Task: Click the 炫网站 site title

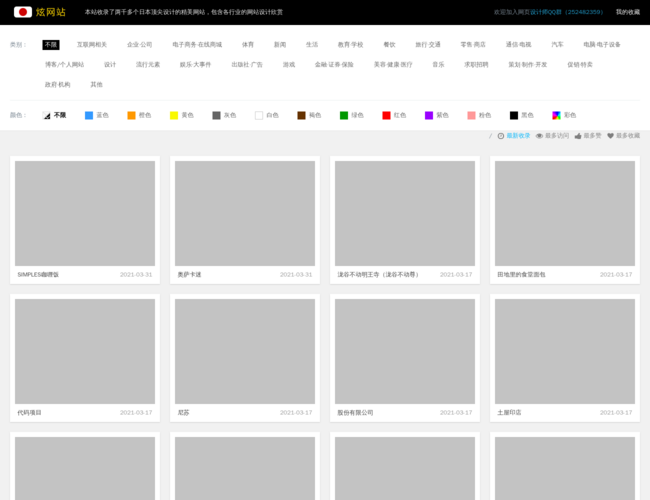Action: tap(51, 12)
